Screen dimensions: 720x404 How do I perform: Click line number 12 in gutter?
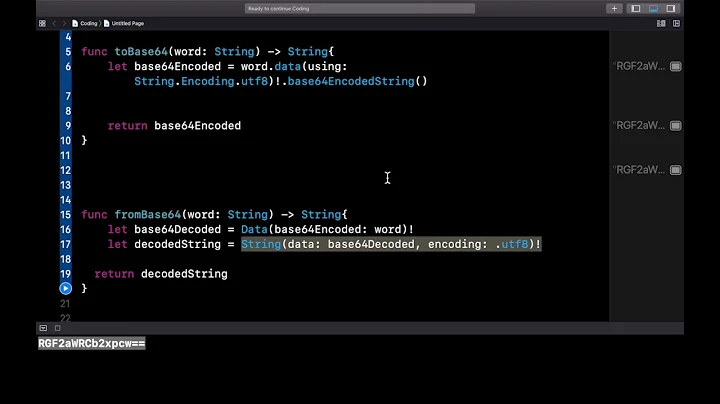tap(66, 170)
